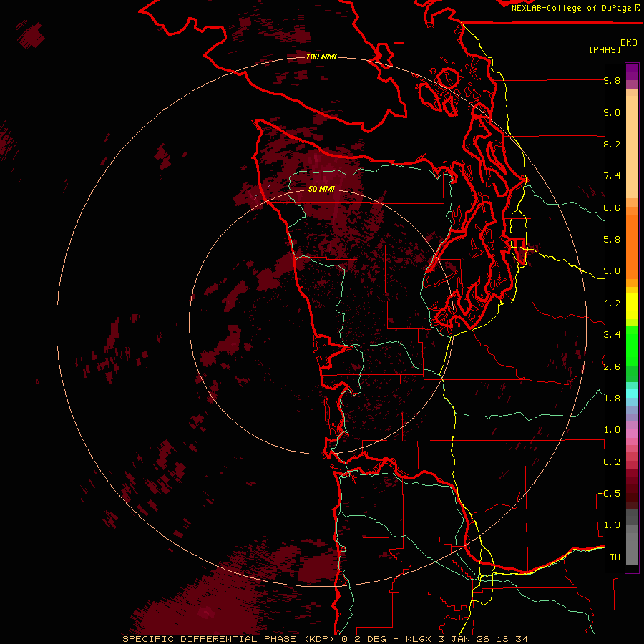Click the "3 JAN 26" date text
This screenshot has width=644, height=644.
tap(464, 639)
